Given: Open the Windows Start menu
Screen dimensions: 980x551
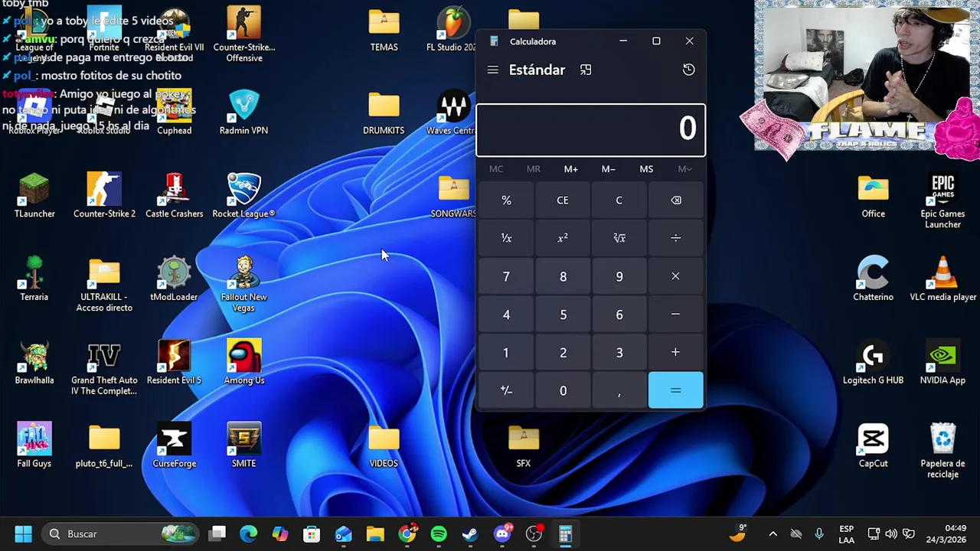Looking at the screenshot, I should click(23, 533).
